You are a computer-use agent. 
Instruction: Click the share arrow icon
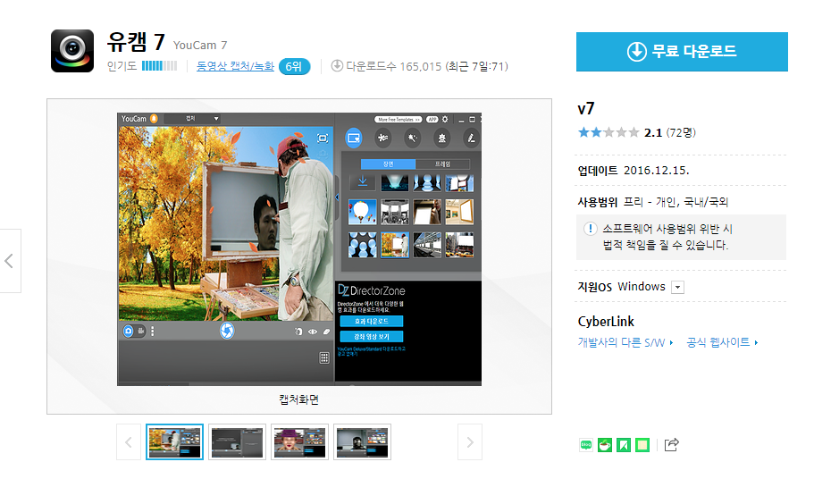pyautogui.click(x=671, y=445)
